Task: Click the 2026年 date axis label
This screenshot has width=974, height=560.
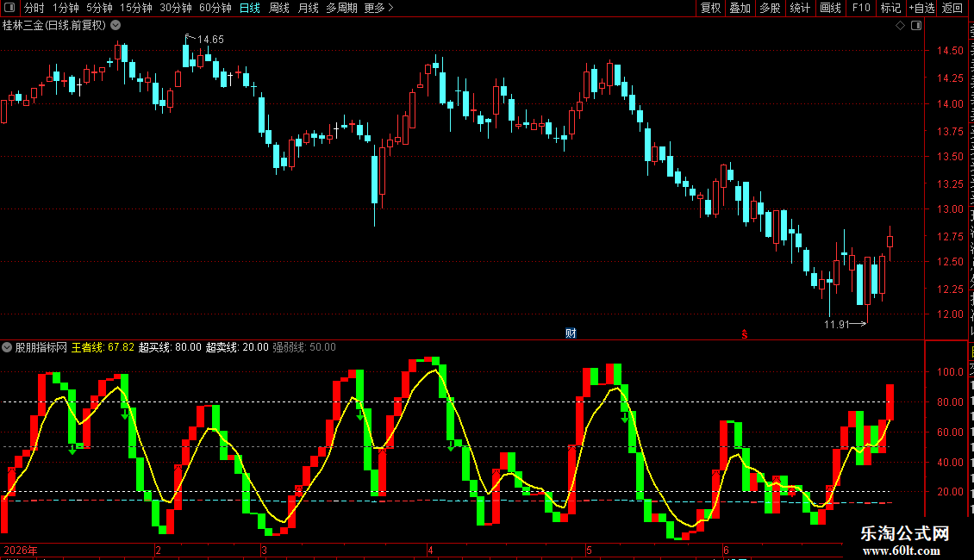Action: coord(21,550)
